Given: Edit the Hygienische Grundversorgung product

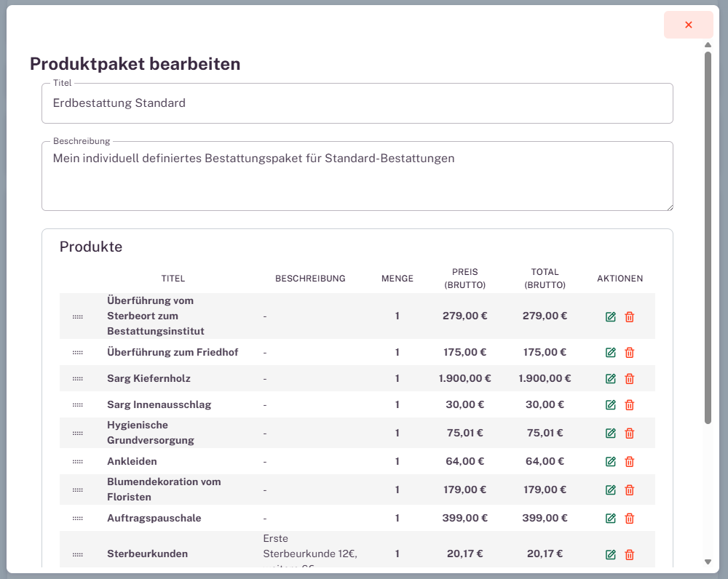Looking at the screenshot, I should [x=612, y=432].
